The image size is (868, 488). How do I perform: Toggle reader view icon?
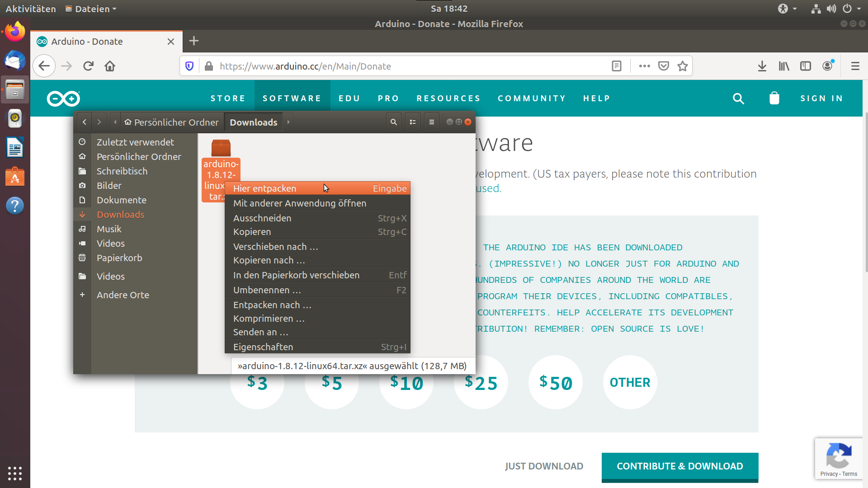pyautogui.click(x=616, y=66)
